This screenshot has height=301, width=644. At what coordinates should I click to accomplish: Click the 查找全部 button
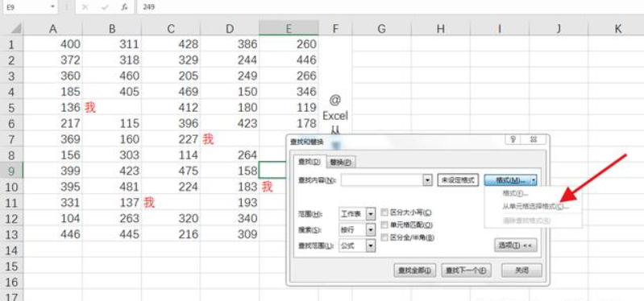coord(414,270)
